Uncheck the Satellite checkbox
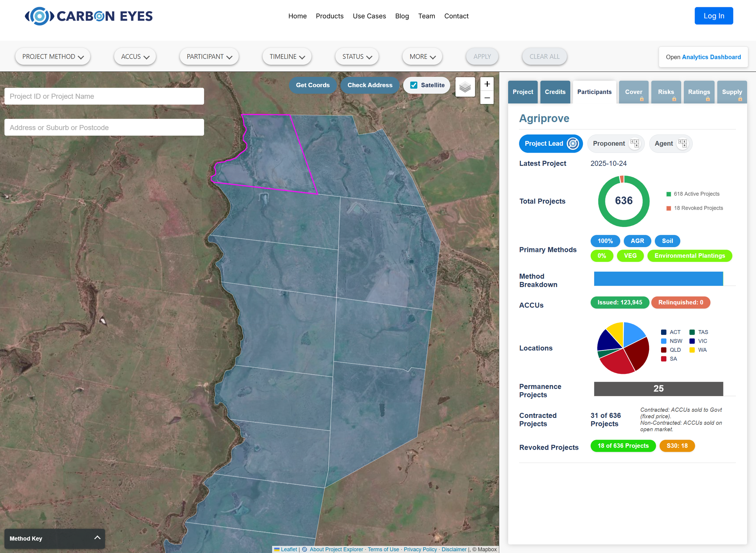Screen dimensions: 756x553 click(x=414, y=85)
